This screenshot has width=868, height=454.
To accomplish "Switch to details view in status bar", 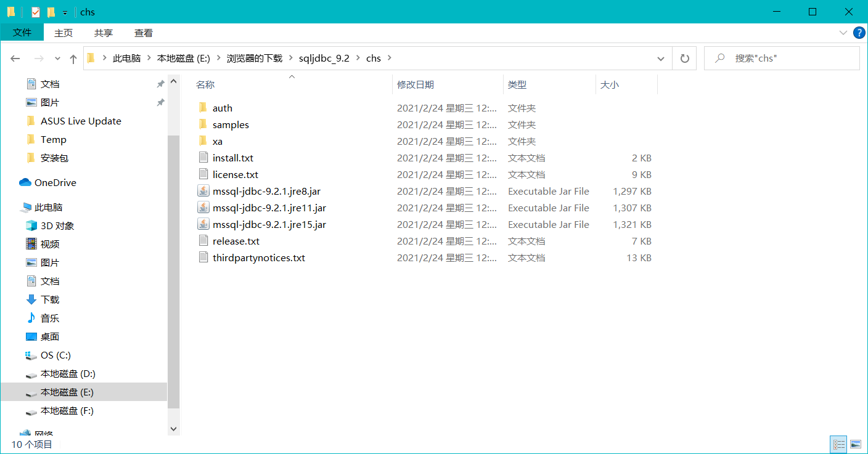I will (838, 444).
